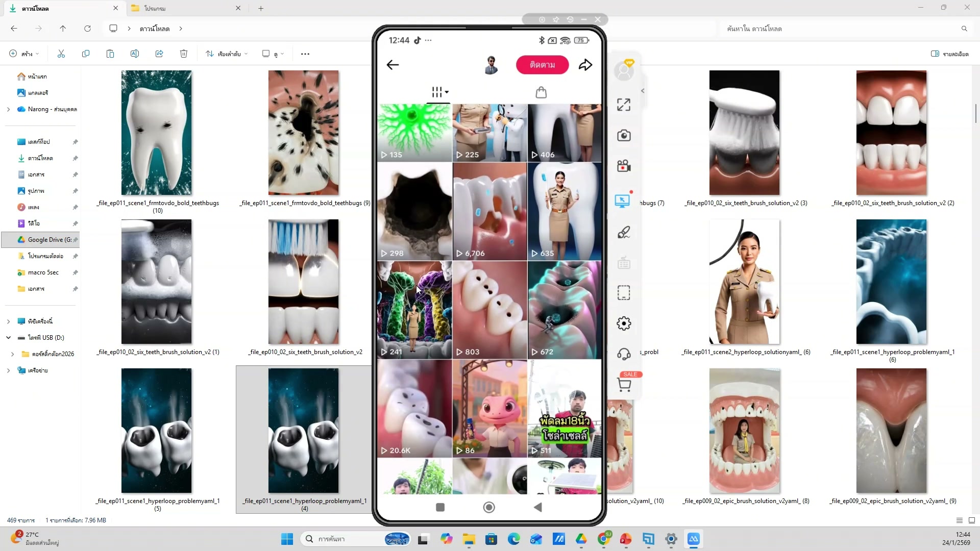Open the sort order (เรียงลำดับ) dropdown

pyautogui.click(x=227, y=54)
